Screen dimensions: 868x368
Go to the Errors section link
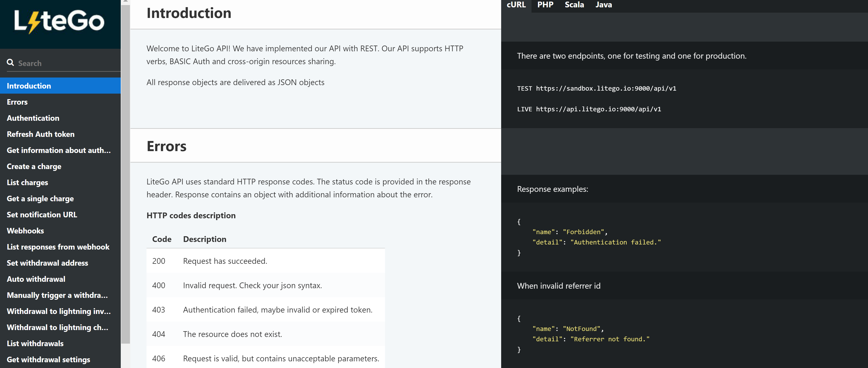click(x=17, y=102)
